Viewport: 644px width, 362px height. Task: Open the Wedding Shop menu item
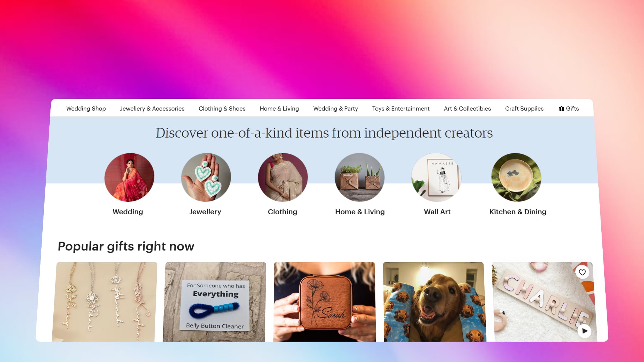pyautogui.click(x=86, y=109)
